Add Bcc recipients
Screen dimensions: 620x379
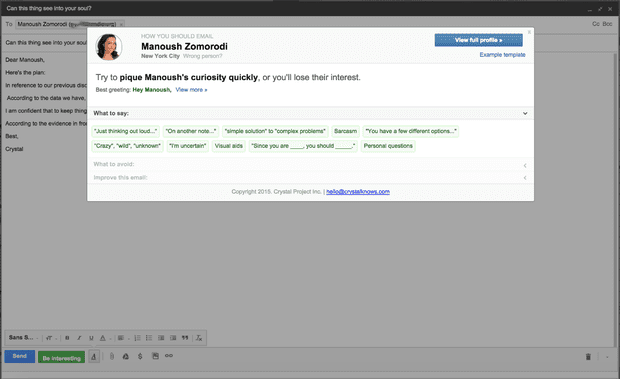607,24
